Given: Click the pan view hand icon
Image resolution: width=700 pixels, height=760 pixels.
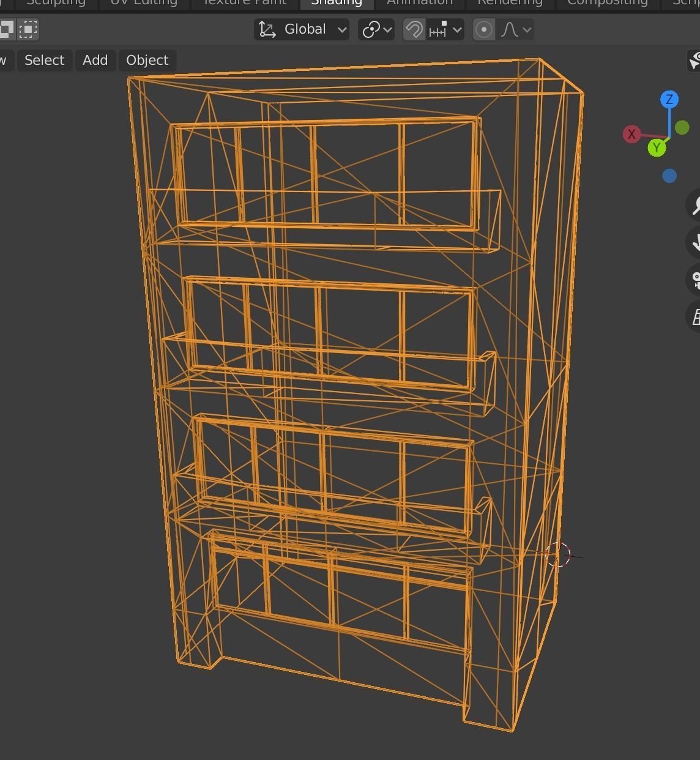Looking at the screenshot, I should (694, 242).
